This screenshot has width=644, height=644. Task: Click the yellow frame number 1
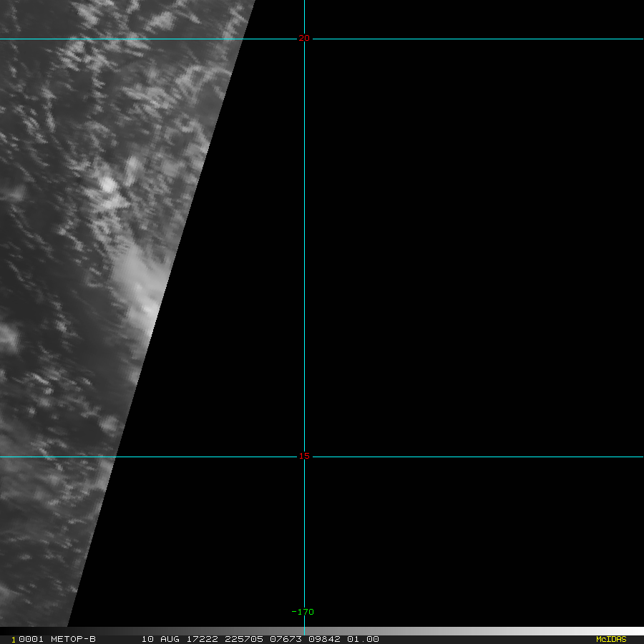(14, 640)
